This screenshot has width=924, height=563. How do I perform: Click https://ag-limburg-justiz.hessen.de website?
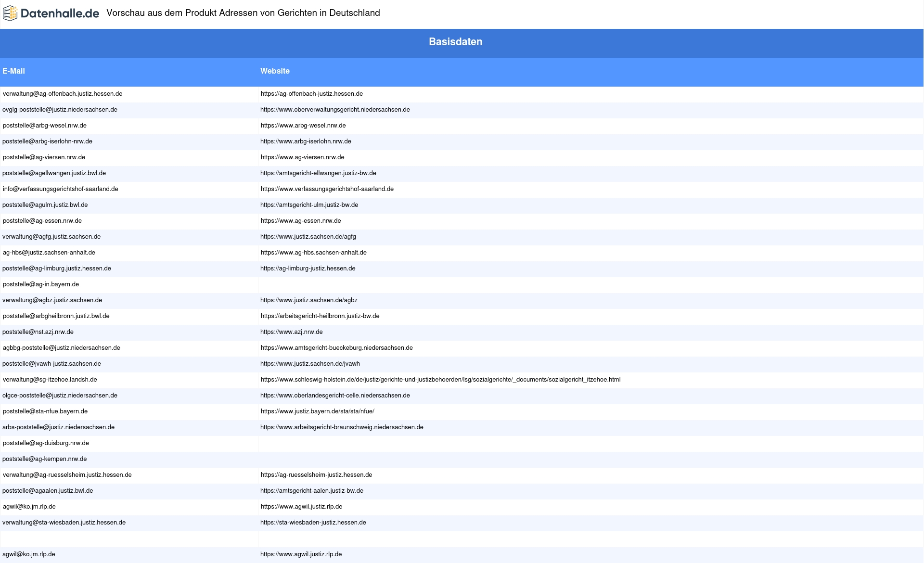pyautogui.click(x=308, y=269)
